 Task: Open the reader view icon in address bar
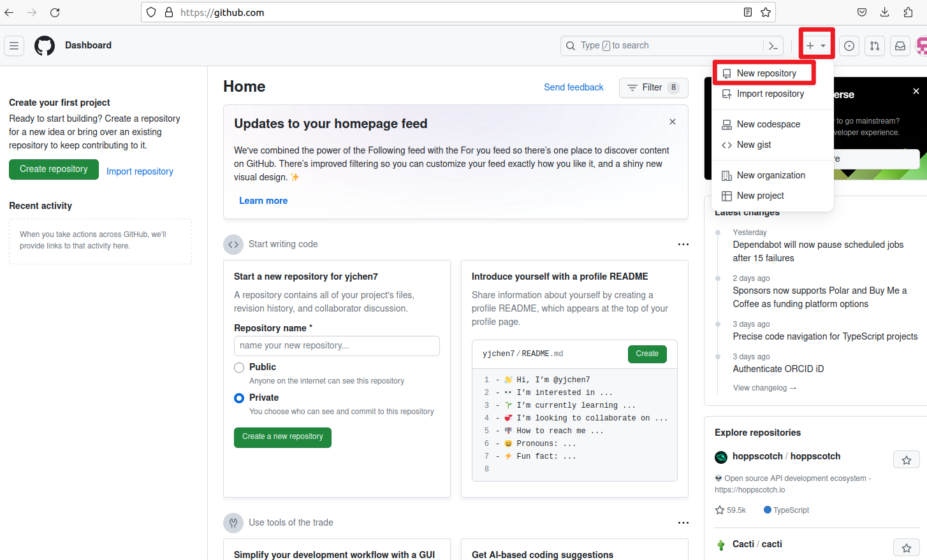(748, 12)
